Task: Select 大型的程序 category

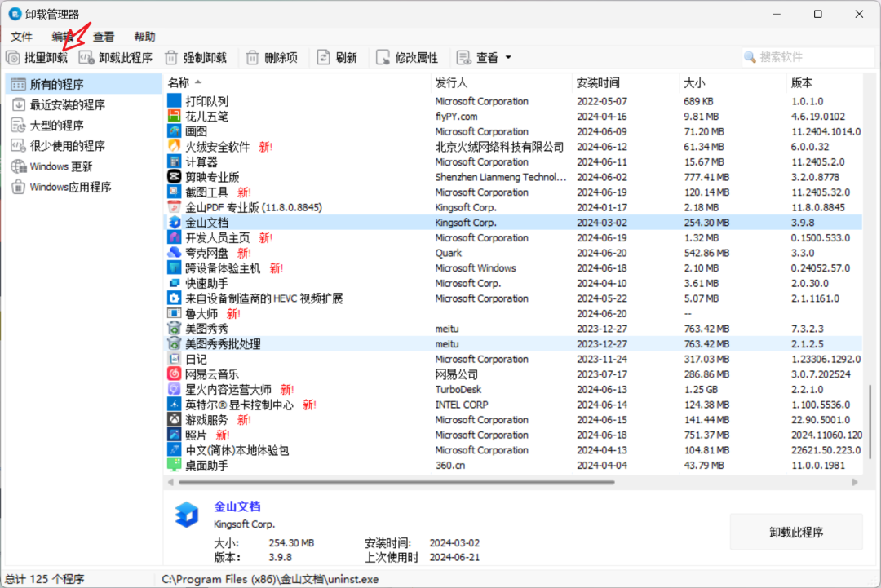Action: pyautogui.click(x=83, y=126)
